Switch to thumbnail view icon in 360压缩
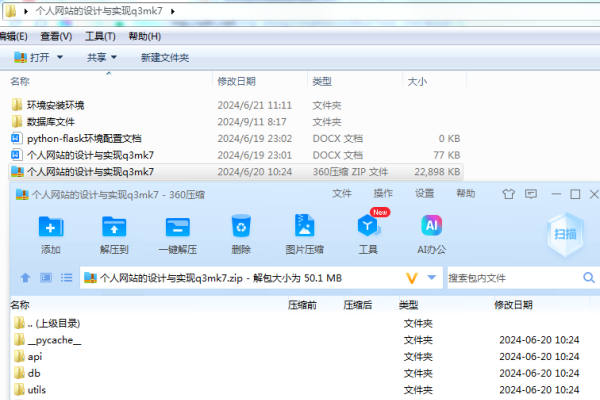600x400 pixels. click(x=46, y=278)
